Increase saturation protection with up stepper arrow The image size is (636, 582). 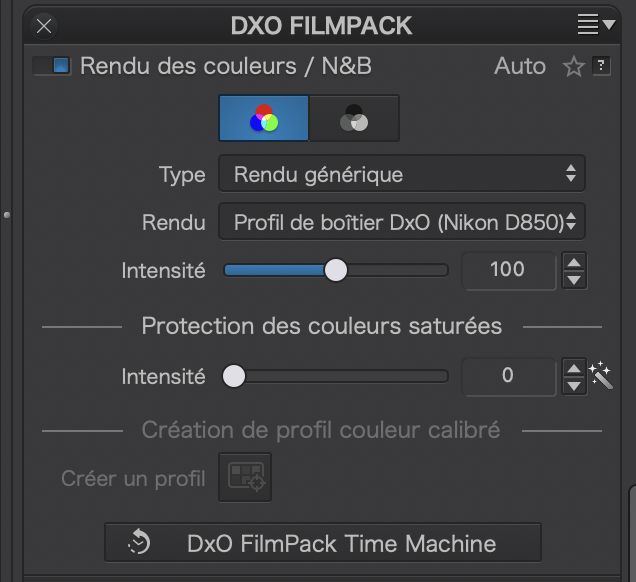point(574,368)
